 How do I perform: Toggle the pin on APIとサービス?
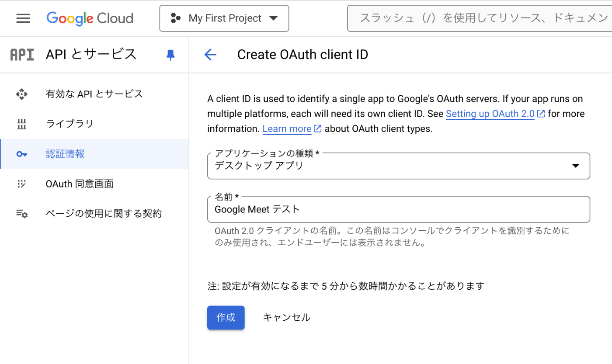170,55
